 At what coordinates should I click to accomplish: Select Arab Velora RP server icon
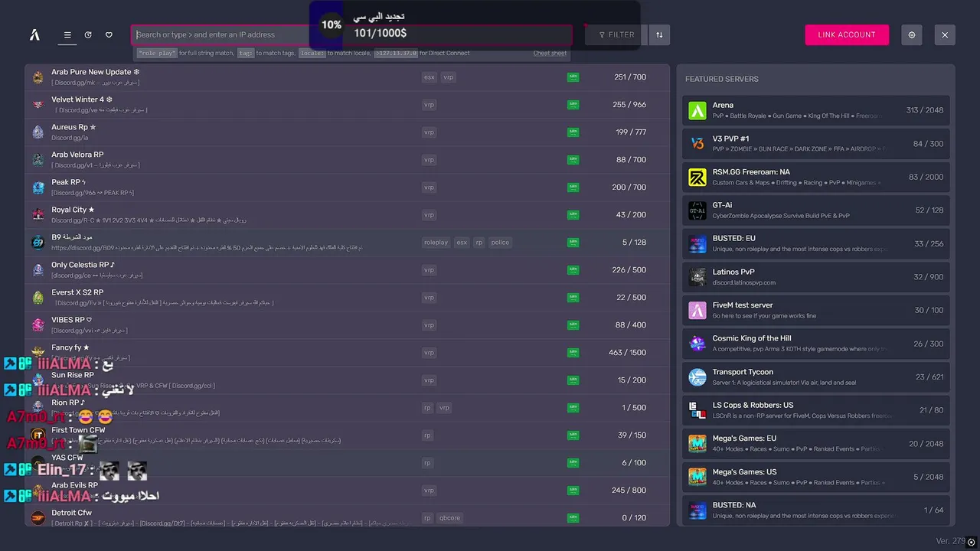point(38,160)
